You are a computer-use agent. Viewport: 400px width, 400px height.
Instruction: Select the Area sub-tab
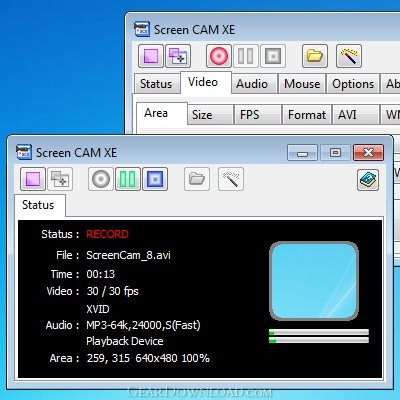click(x=162, y=113)
